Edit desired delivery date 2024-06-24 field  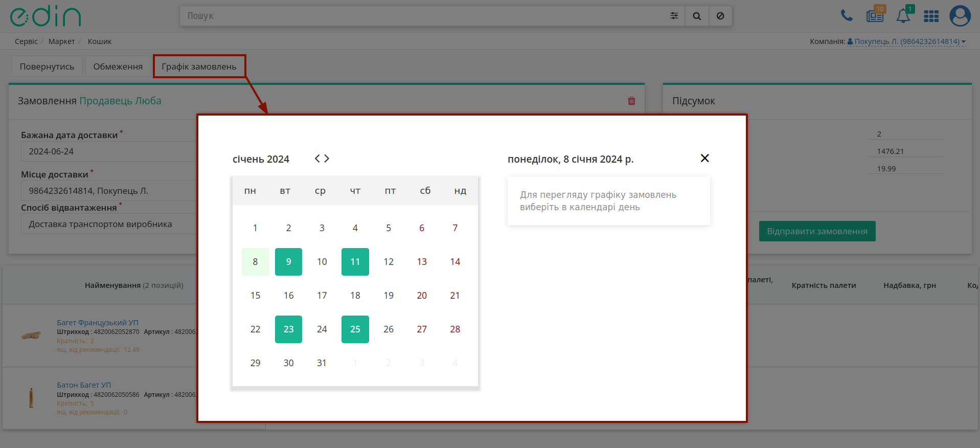pos(108,151)
